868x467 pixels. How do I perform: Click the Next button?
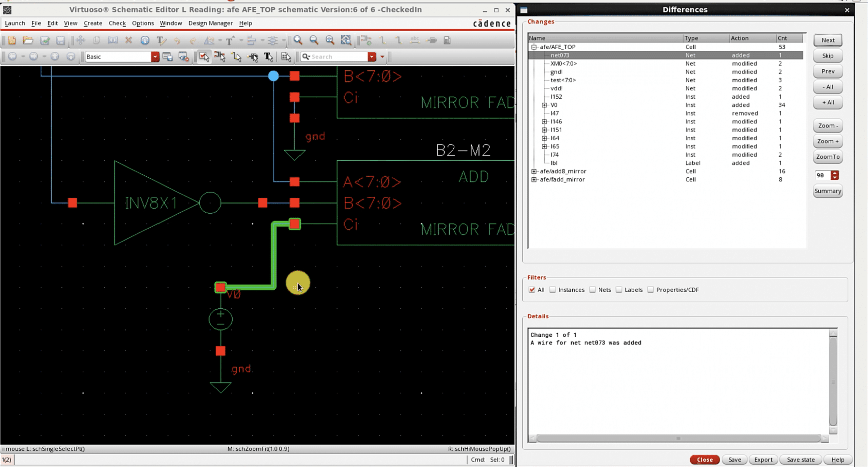click(828, 40)
